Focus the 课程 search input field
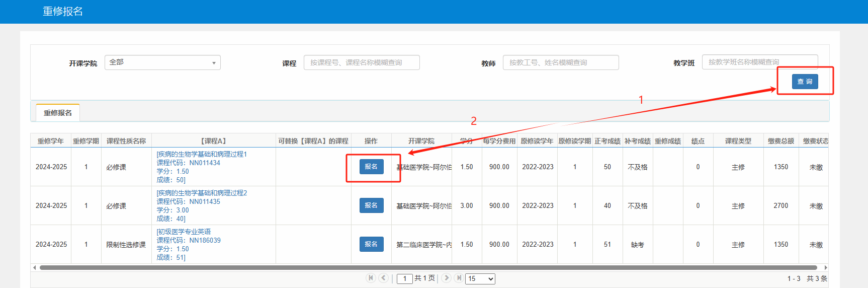Screen dimensions: 868x288 [x=361, y=62]
